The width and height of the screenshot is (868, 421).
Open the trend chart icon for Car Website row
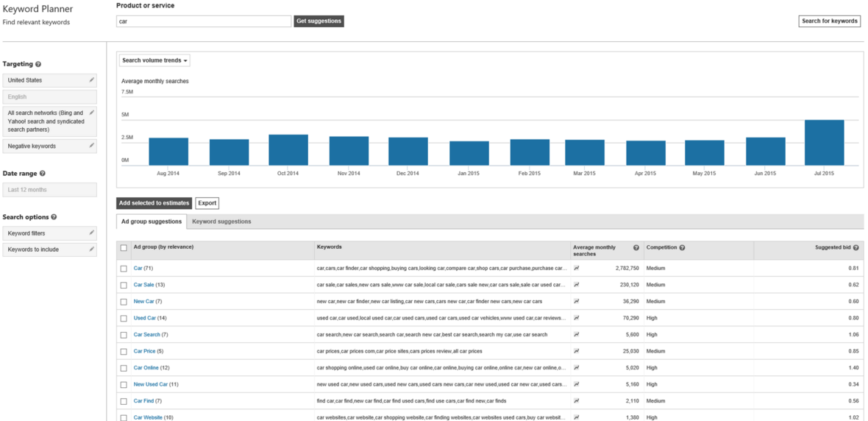pyautogui.click(x=576, y=417)
